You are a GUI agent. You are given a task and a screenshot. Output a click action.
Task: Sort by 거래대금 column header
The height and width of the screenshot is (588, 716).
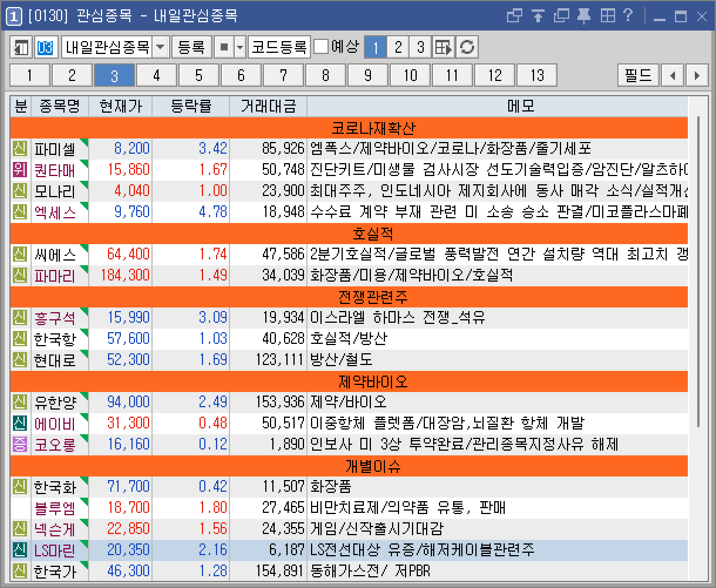click(x=268, y=106)
